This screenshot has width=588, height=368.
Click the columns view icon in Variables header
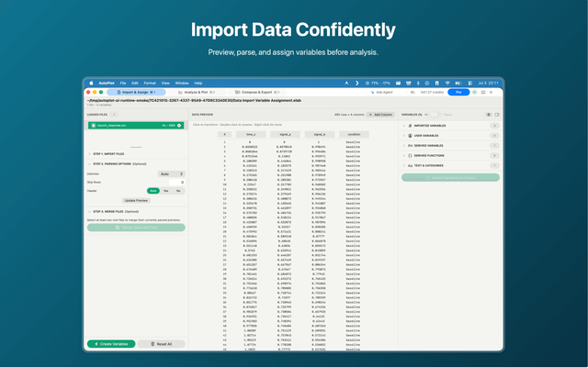tap(489, 115)
